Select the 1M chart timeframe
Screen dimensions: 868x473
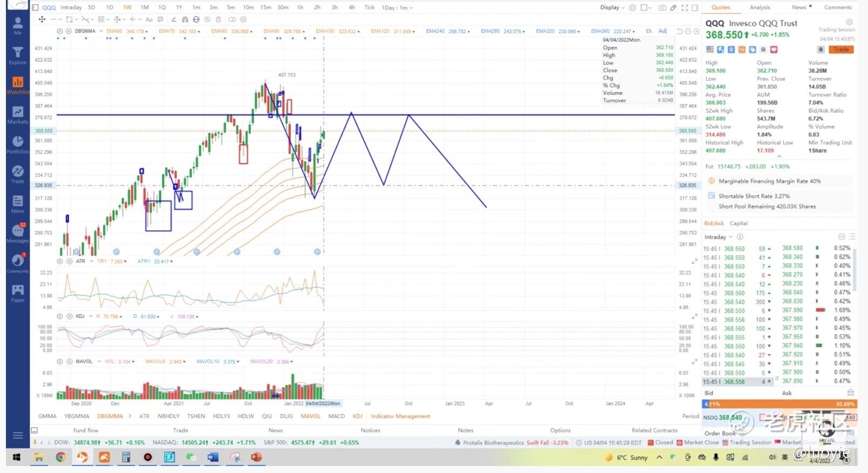point(145,8)
